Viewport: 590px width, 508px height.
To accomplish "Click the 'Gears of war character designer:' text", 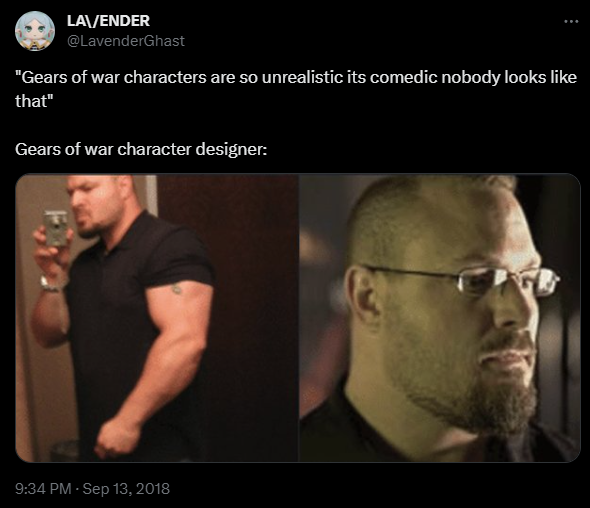I will [141, 149].
